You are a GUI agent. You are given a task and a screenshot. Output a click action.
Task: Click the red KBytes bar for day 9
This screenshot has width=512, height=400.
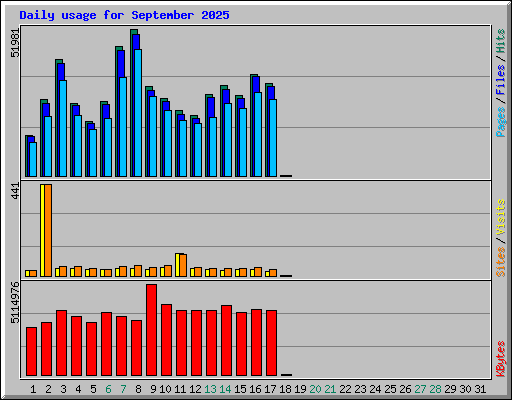[151, 330]
